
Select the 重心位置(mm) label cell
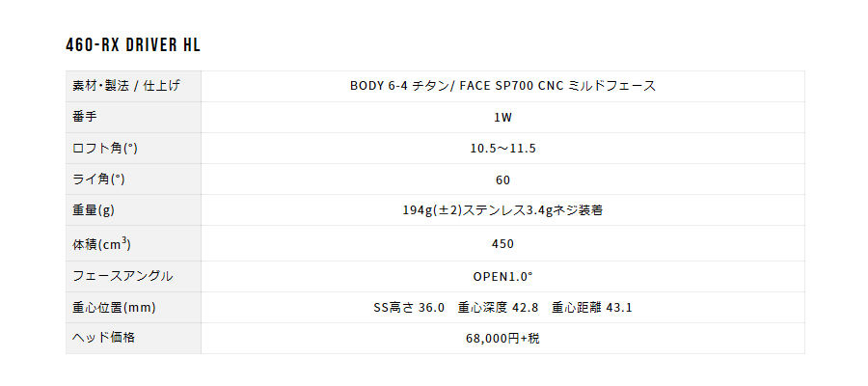[x=133, y=308]
